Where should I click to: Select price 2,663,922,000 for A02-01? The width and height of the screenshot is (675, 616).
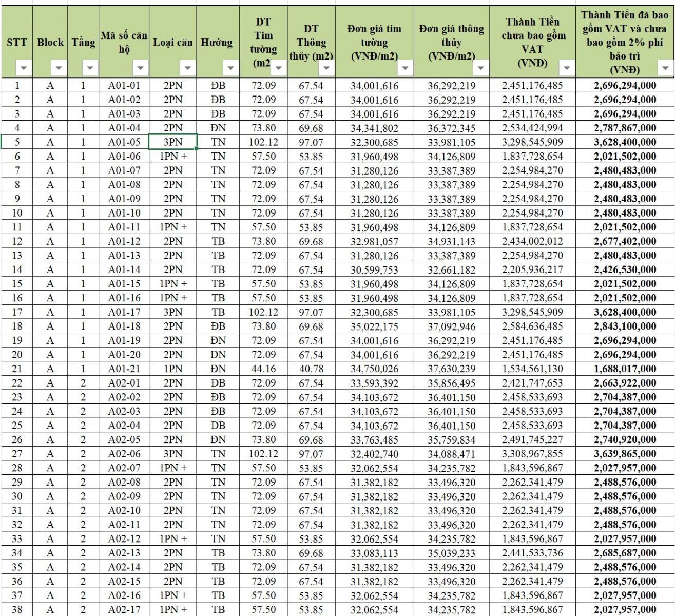pyautogui.click(x=625, y=383)
